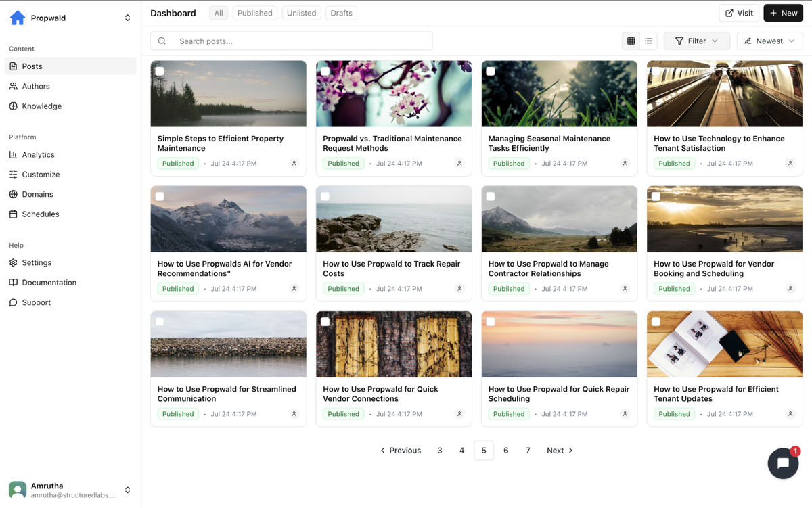Open the Filter dropdown
Viewport: 812px width, 508px height.
tap(696, 41)
